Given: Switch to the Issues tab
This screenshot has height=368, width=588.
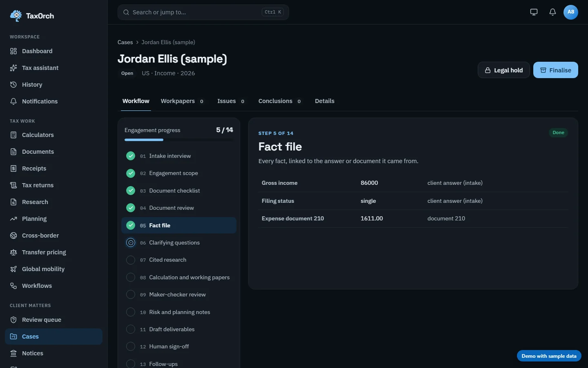Looking at the screenshot, I should coord(231,101).
